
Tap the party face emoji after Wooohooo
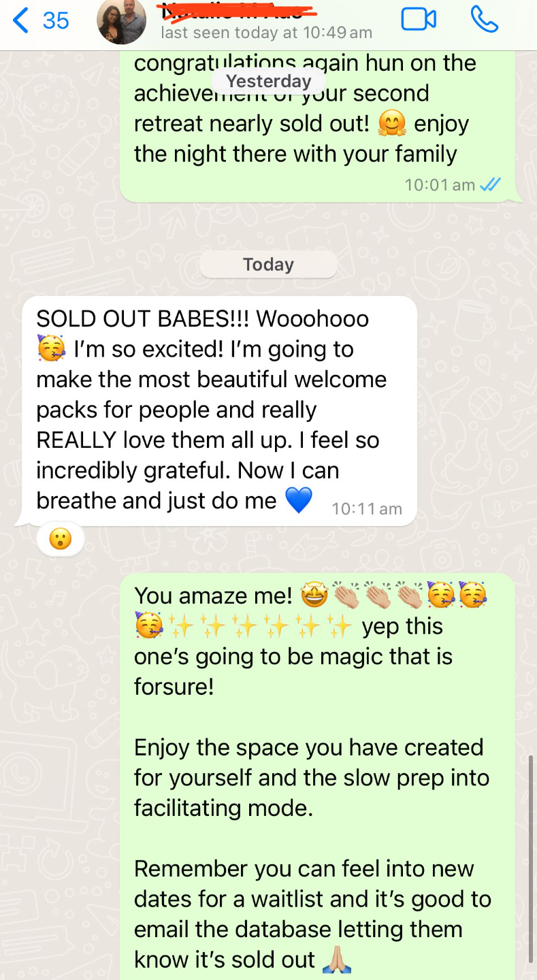tap(51, 348)
